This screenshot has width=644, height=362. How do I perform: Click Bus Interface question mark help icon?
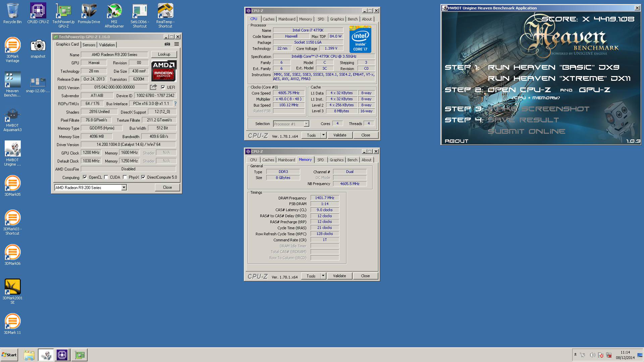pos(175,104)
